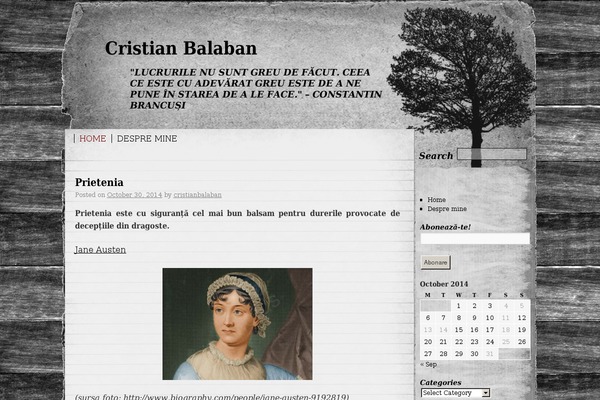Open the biography.com photo source link

235,397
